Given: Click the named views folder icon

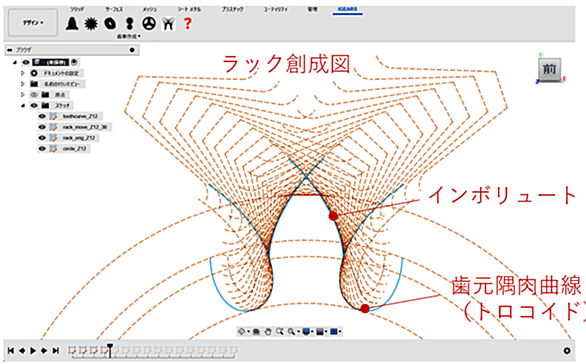Looking at the screenshot, I should [x=34, y=84].
